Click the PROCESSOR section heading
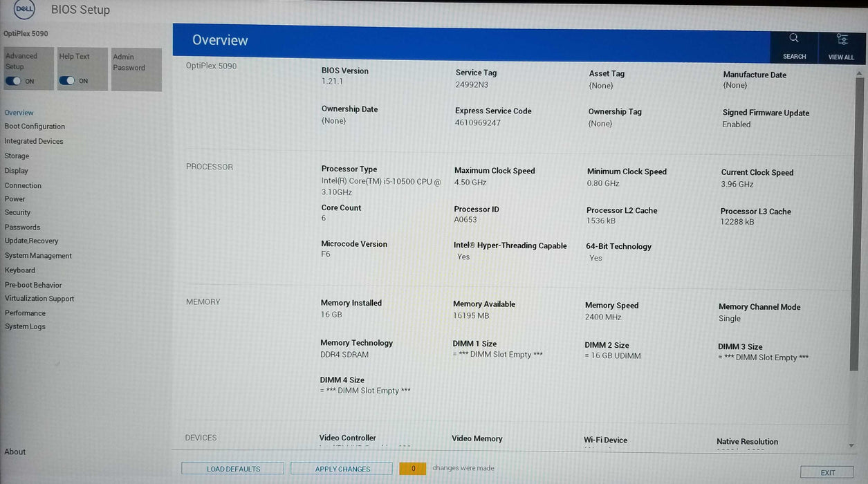Image resolution: width=868 pixels, height=484 pixels. (x=210, y=167)
